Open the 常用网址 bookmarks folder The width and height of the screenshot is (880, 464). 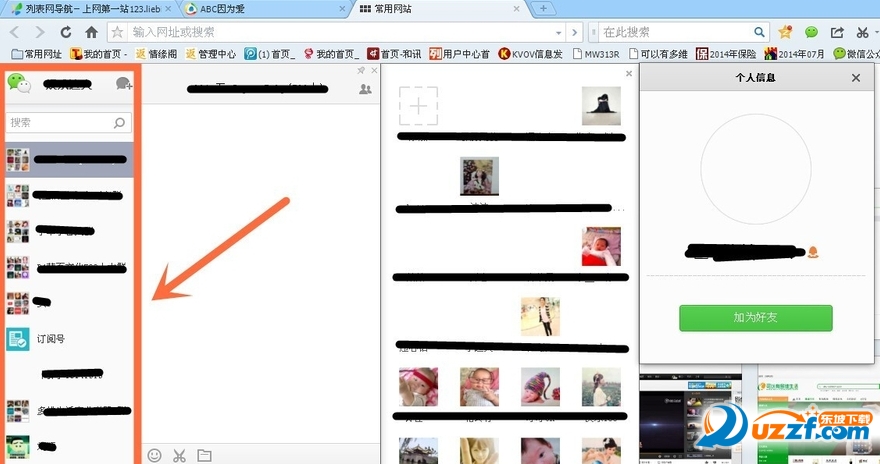click(36, 53)
